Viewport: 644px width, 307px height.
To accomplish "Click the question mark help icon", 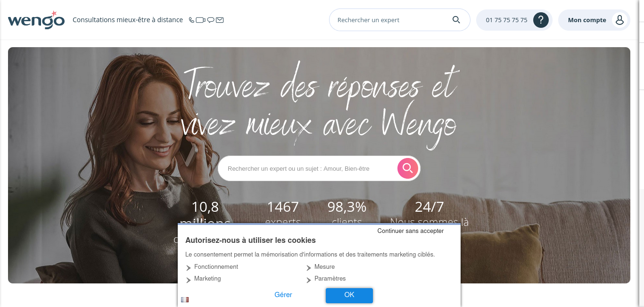I will [x=541, y=20].
